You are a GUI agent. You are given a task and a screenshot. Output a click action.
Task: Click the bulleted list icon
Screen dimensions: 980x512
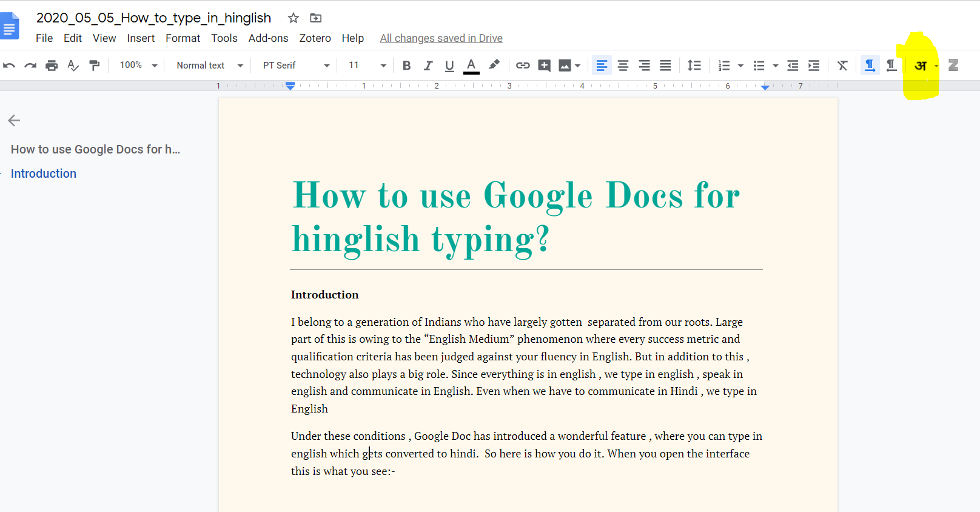click(x=759, y=66)
